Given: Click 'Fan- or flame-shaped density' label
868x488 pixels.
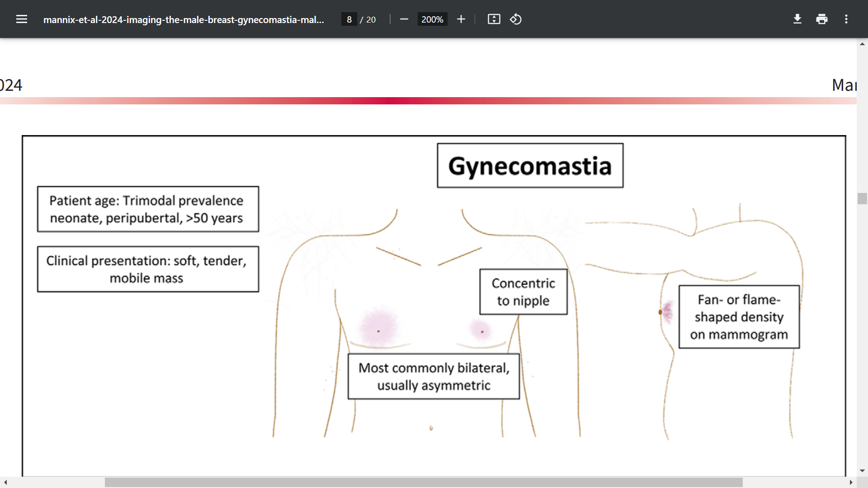Looking at the screenshot, I should click(739, 317).
